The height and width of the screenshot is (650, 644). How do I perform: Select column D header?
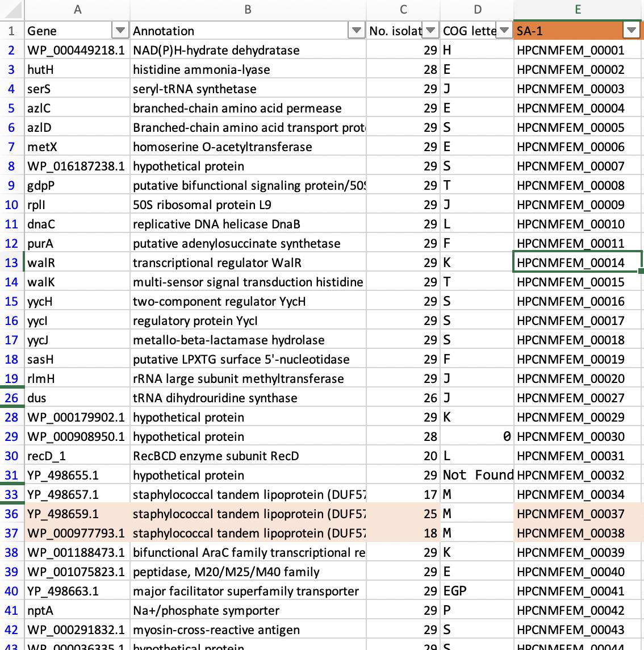click(x=477, y=10)
